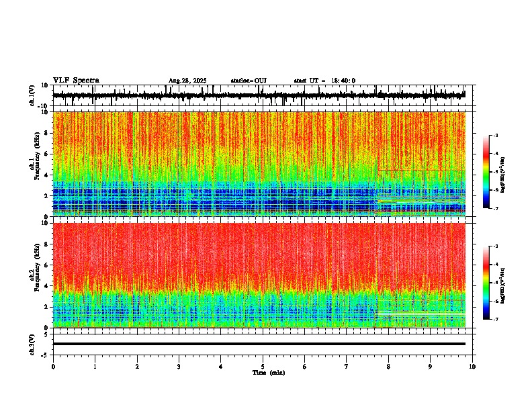Click the "1" tick on the time axis
Screen dimensions: 532x411
pos(95,367)
